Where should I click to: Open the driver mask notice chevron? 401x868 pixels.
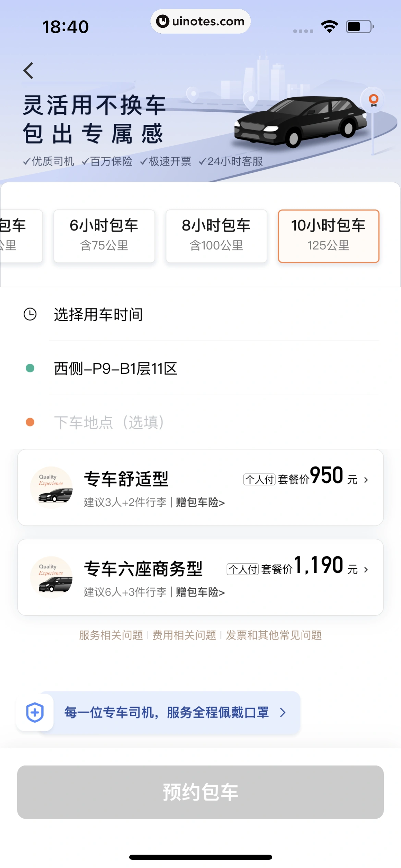click(283, 713)
